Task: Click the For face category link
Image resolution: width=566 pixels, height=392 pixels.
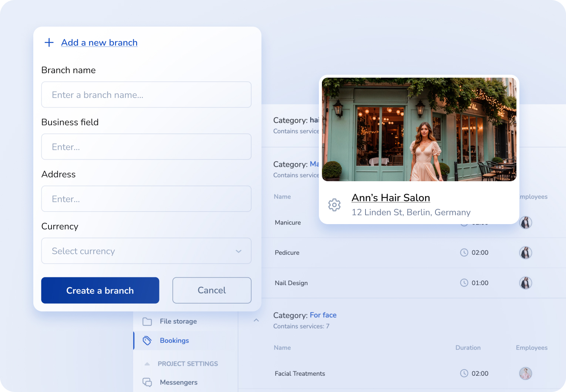Action: point(323,315)
